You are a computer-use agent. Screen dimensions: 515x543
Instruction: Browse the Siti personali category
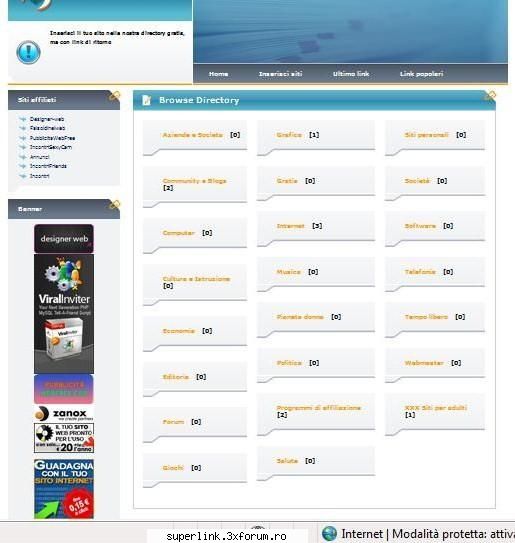(427, 135)
